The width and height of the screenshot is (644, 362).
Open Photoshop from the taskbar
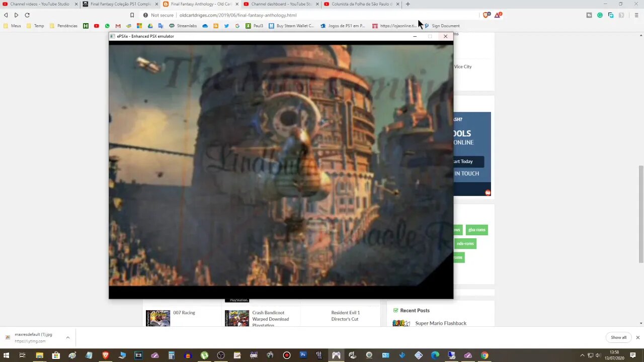(x=303, y=355)
